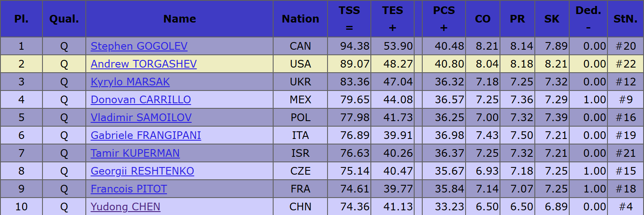Follow the Kyrylo MARSAK link
This screenshot has height=215, width=644.
pos(130,82)
